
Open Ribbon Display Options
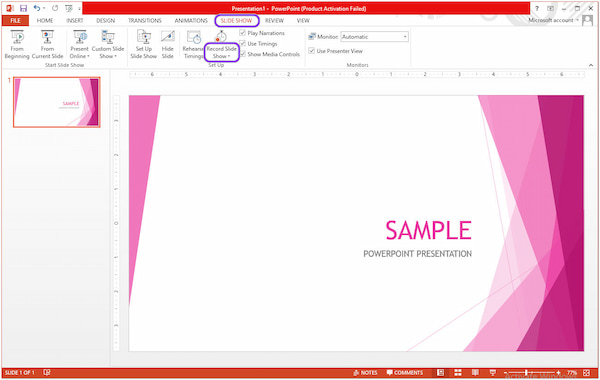click(x=550, y=8)
